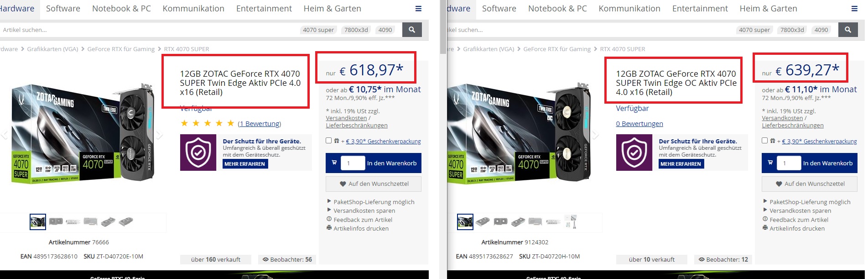Screen dimensions: 868x279
Task: Click Artikelinfos drucken on right page
Action: 797,228
